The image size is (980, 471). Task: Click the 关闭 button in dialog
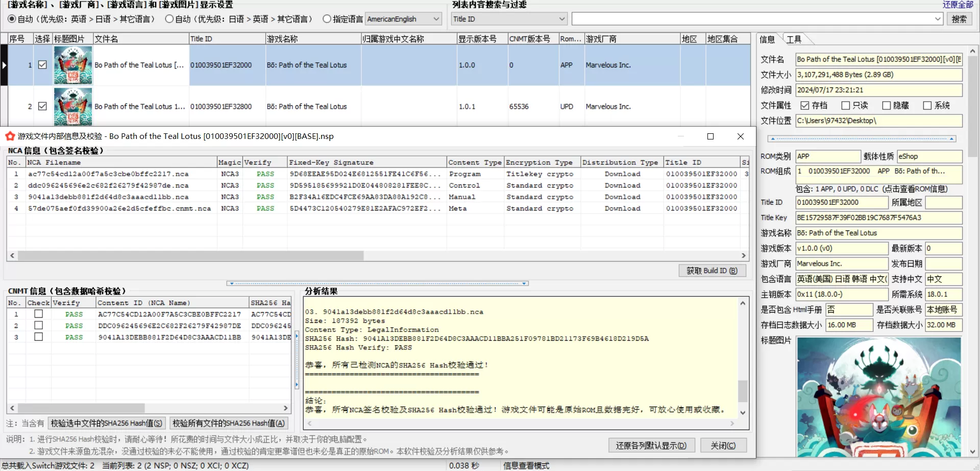pyautogui.click(x=723, y=445)
